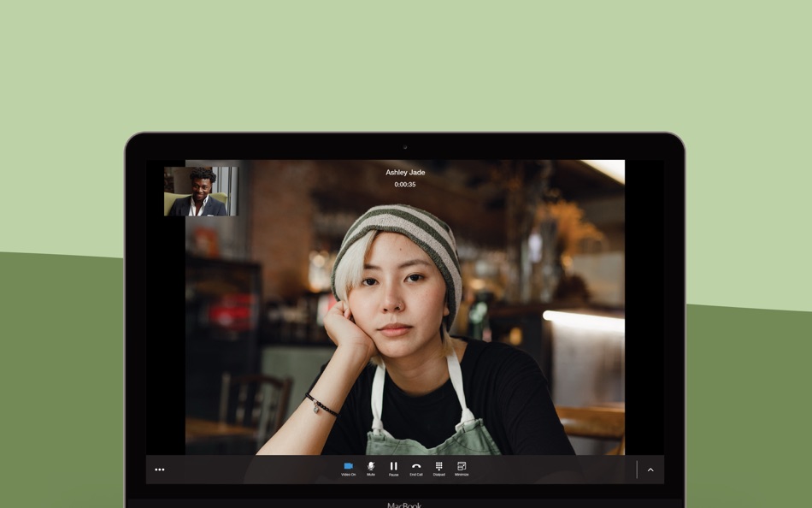Viewport: 812px width, 508px height.
Task: Minimize the call window view
Action: 462,469
